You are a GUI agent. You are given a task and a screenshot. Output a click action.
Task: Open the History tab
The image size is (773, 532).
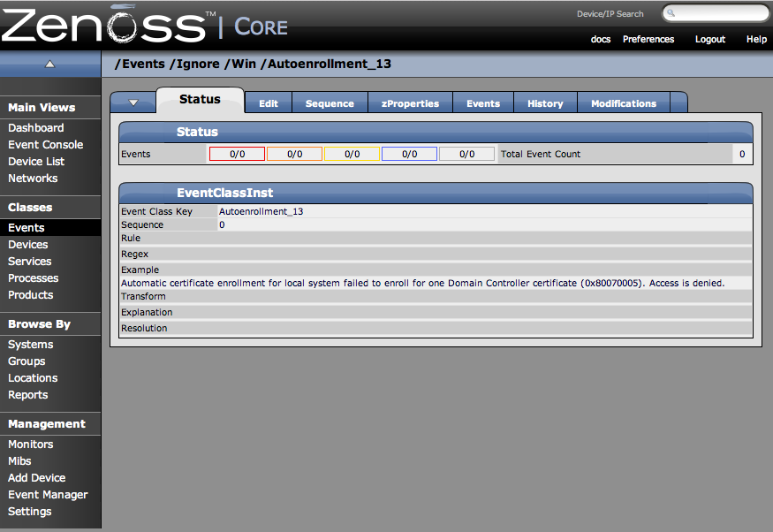545,103
